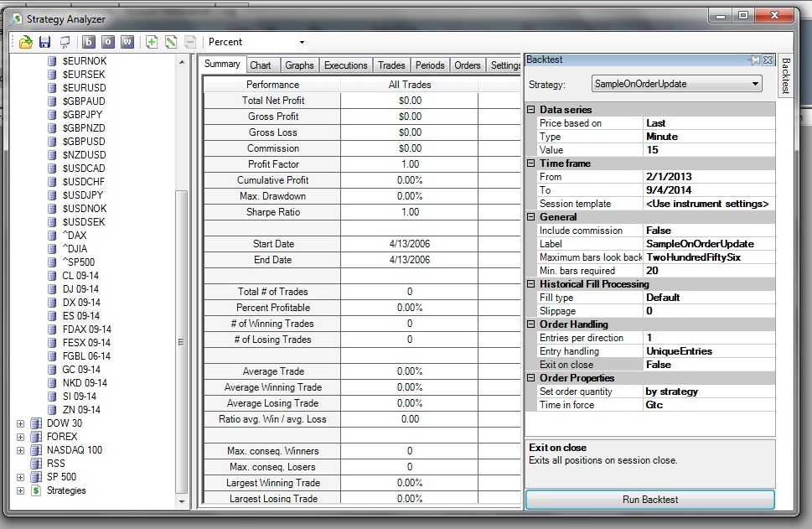Click the icon beside ZN 09-14
Screen dimensions: 812x529
(x=52, y=410)
